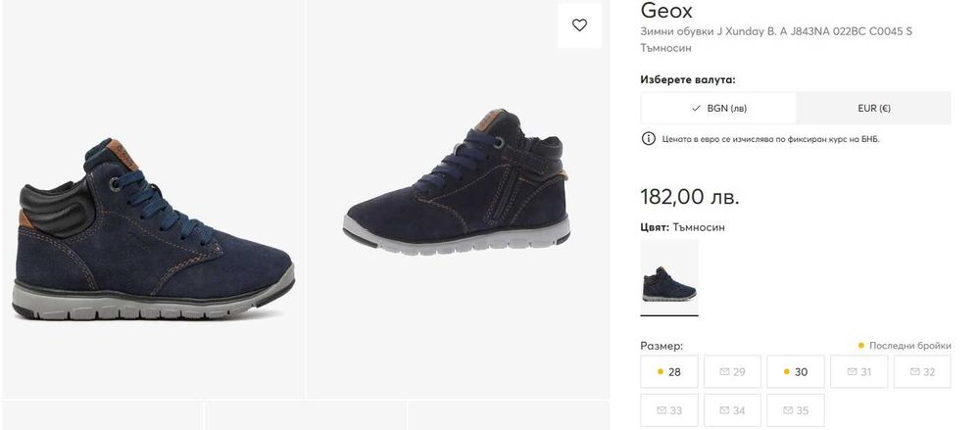This screenshot has height=430, width=980.
Task: Choose size 30
Action: [796, 372]
